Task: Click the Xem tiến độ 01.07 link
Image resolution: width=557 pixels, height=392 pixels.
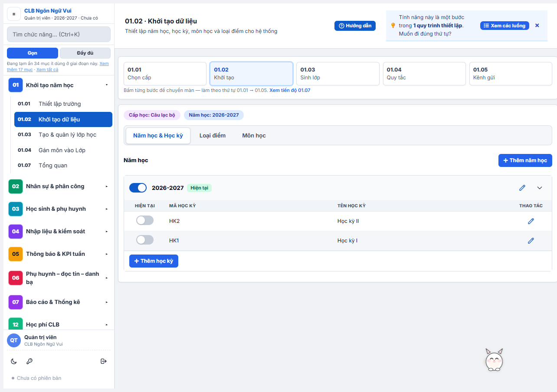Action: pyautogui.click(x=290, y=90)
